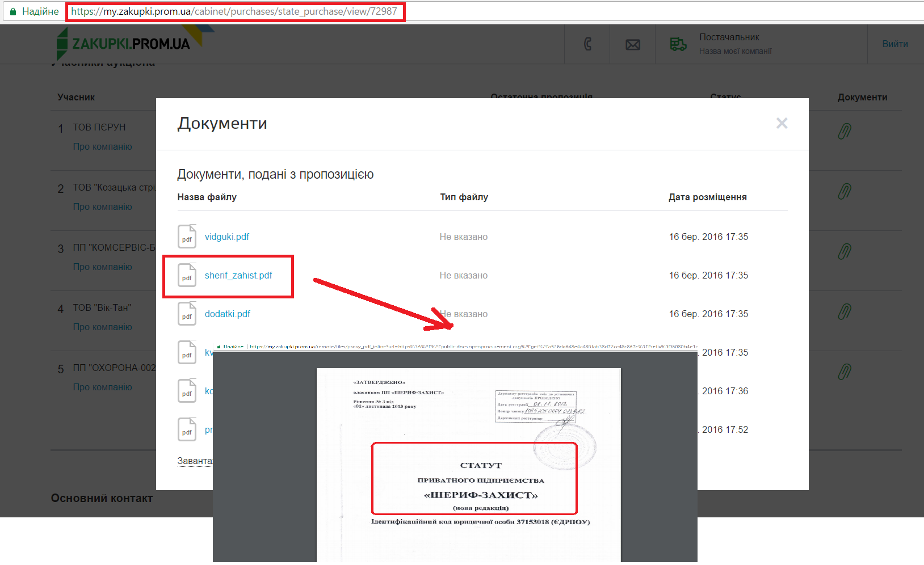Click the PDF preview page showing СТАТУТ
The width and height of the screenshot is (924, 565).
[x=469, y=465]
